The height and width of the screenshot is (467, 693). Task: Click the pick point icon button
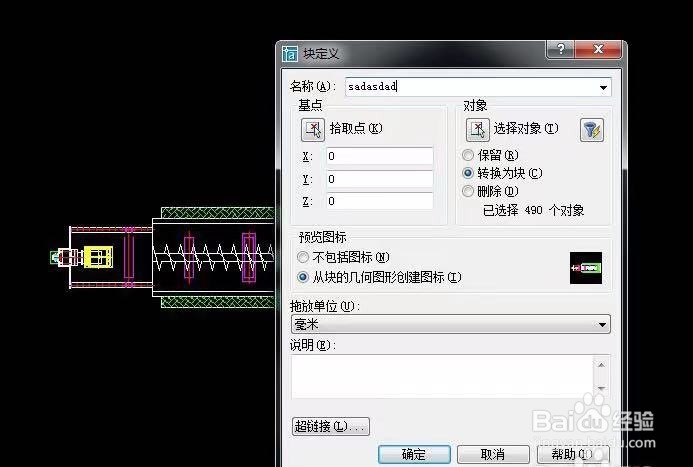[x=313, y=129]
